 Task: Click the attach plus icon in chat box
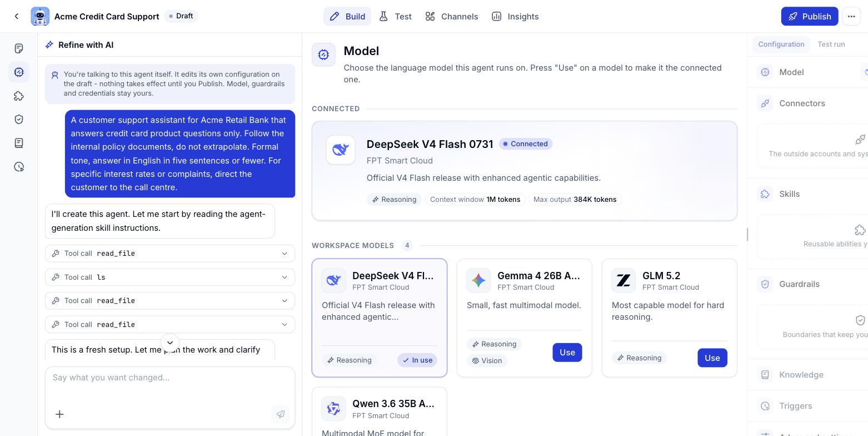(x=59, y=414)
